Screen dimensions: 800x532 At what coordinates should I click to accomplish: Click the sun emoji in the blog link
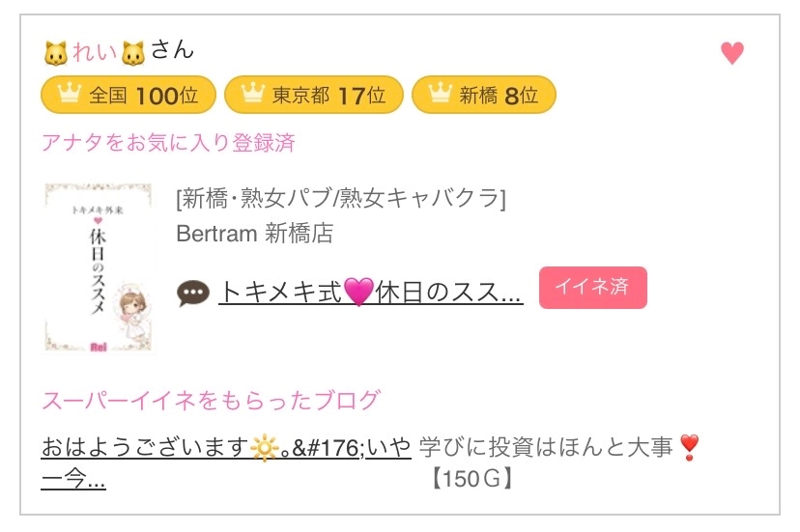click(263, 448)
